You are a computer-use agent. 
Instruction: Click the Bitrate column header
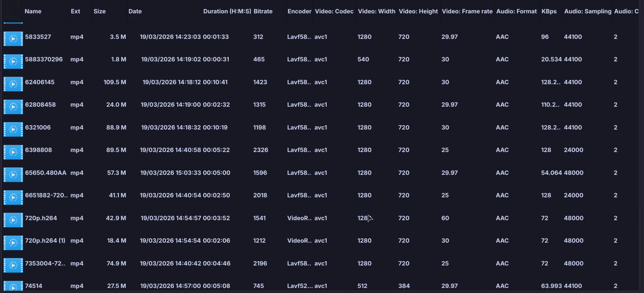[x=263, y=11]
